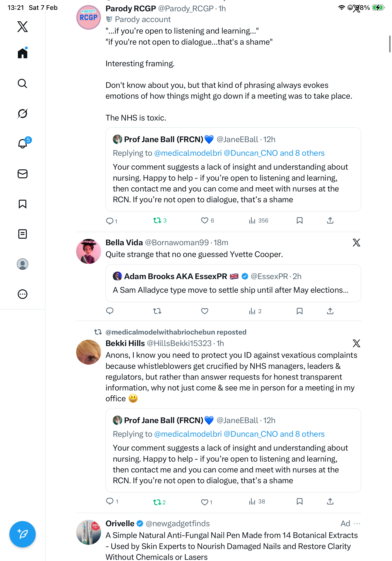Viewport: 392px width, 561px height.
Task: Go to Home feed tab
Action: point(23,53)
